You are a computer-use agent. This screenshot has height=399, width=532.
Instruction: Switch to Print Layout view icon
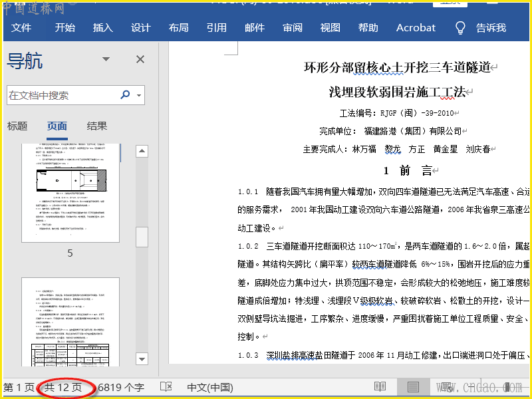click(x=413, y=387)
